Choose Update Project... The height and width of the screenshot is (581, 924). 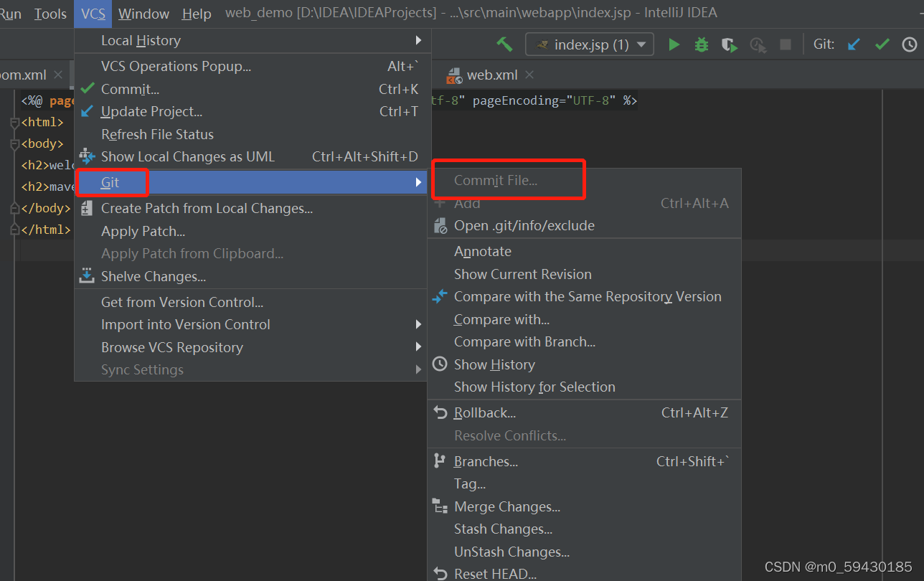coord(253,111)
